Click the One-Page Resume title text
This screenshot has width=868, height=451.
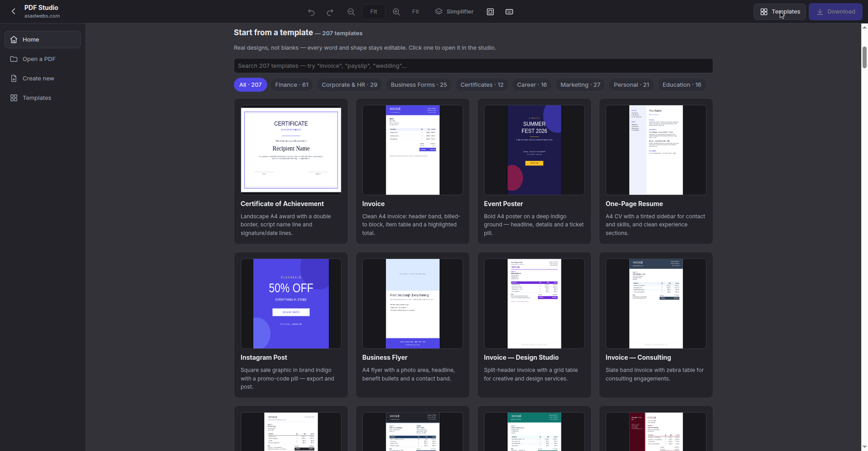coord(634,204)
